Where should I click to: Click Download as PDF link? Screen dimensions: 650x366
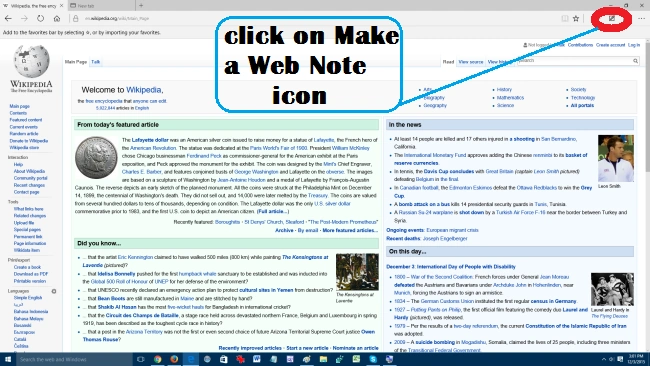tap(31, 274)
